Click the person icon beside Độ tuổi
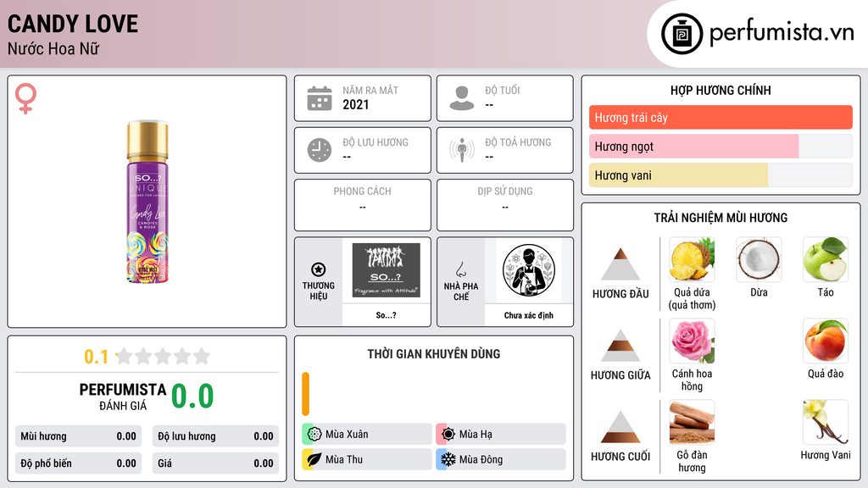The height and width of the screenshot is (488, 868). (x=462, y=98)
